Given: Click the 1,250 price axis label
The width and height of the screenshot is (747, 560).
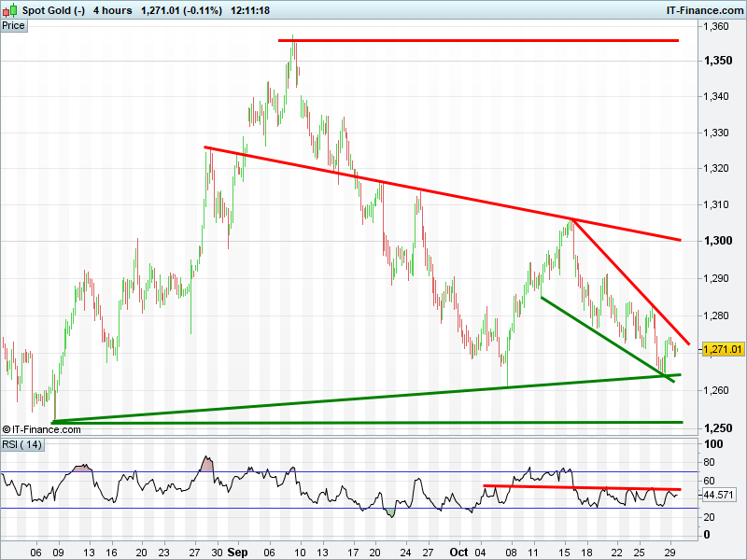Looking at the screenshot, I should (718, 428).
